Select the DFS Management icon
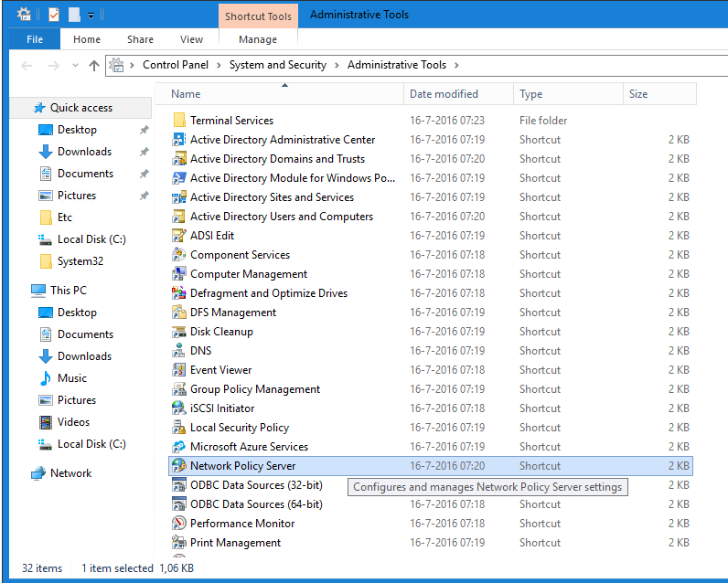The image size is (728, 583). pos(179,313)
